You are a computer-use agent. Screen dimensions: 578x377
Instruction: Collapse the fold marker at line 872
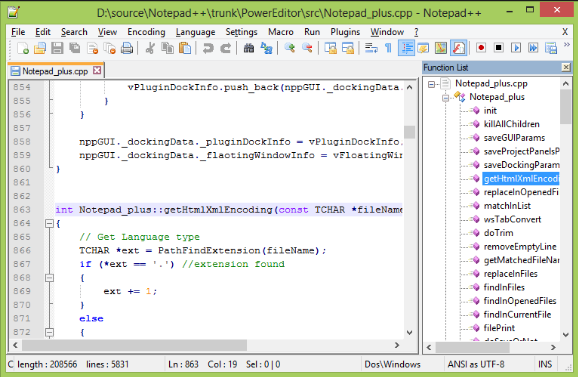click(x=49, y=332)
